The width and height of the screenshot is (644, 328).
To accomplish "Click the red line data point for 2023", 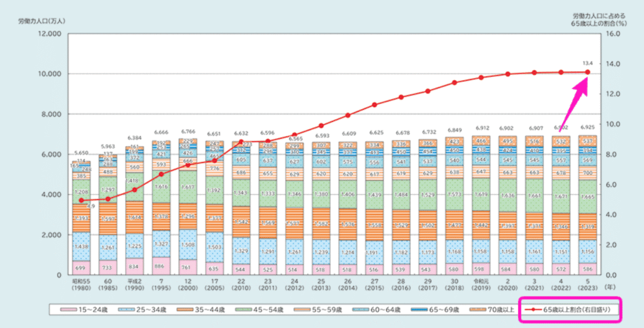I will click(588, 72).
